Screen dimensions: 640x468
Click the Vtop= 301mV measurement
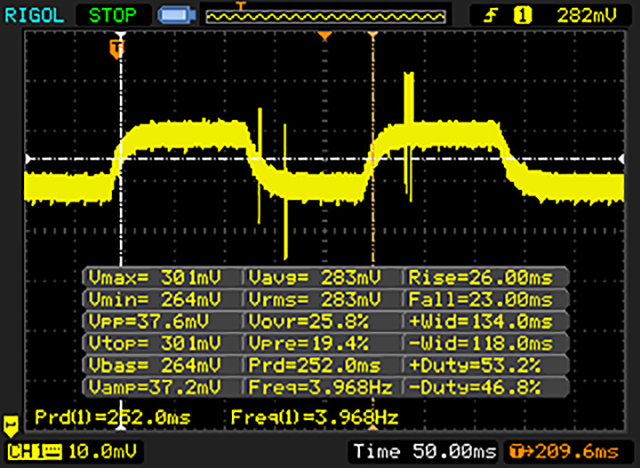(x=155, y=343)
